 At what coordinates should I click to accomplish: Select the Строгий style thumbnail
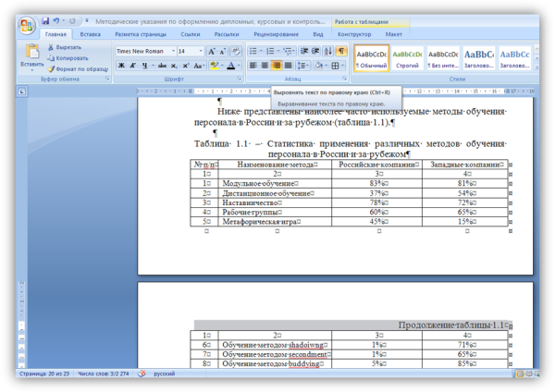[x=407, y=57]
